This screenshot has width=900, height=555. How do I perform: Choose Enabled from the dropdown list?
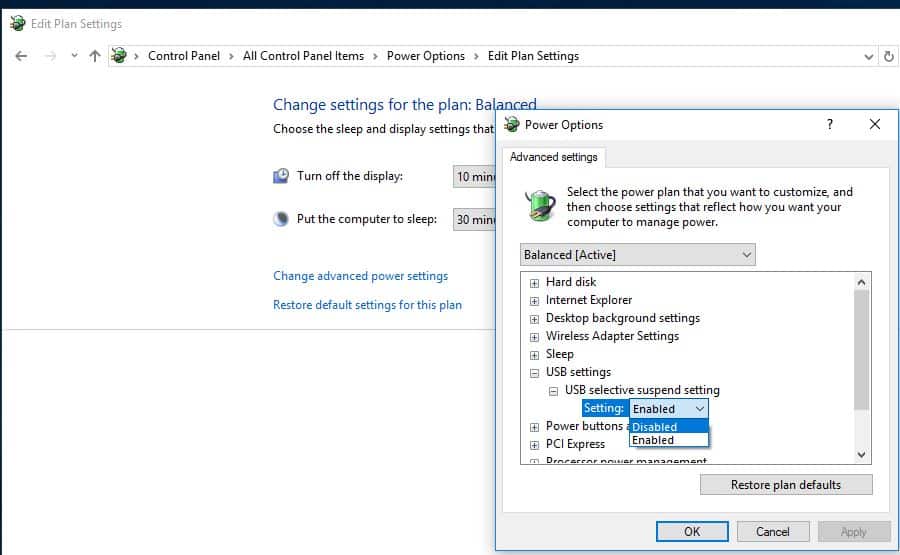(x=669, y=440)
